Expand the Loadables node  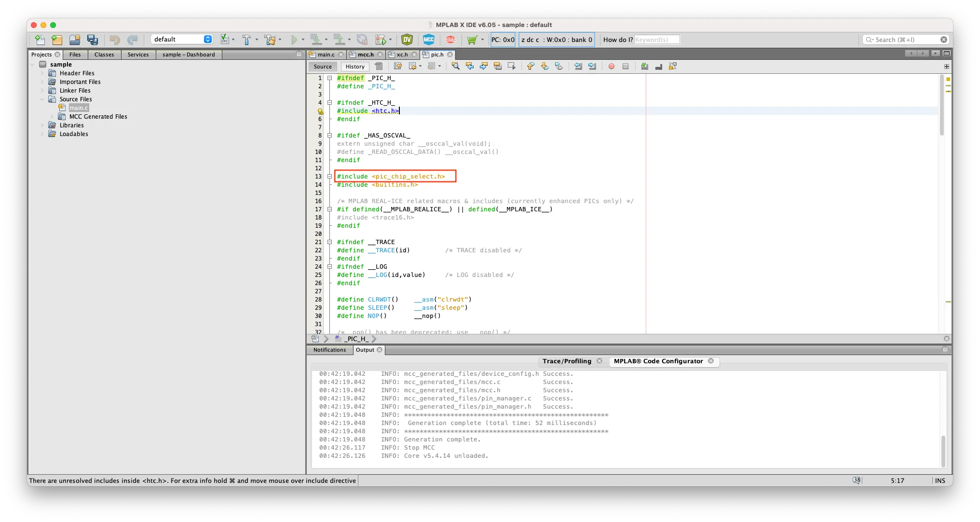(42, 134)
